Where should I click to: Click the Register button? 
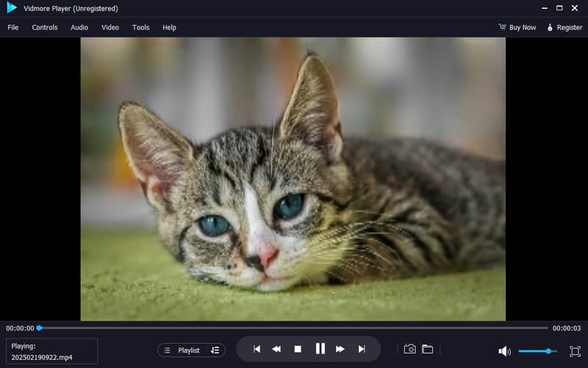[564, 27]
